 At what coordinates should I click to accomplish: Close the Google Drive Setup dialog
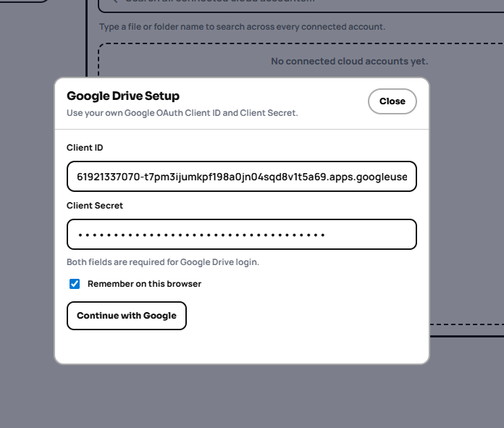(392, 101)
